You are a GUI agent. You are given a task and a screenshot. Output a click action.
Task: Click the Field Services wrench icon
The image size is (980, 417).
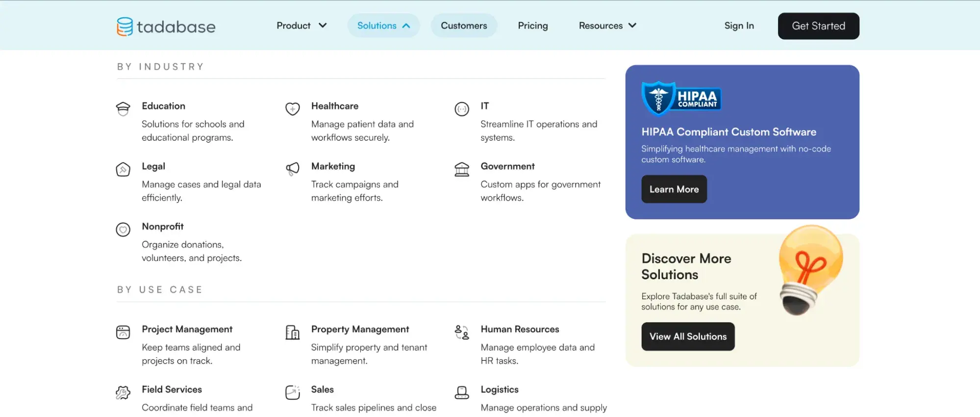123,392
